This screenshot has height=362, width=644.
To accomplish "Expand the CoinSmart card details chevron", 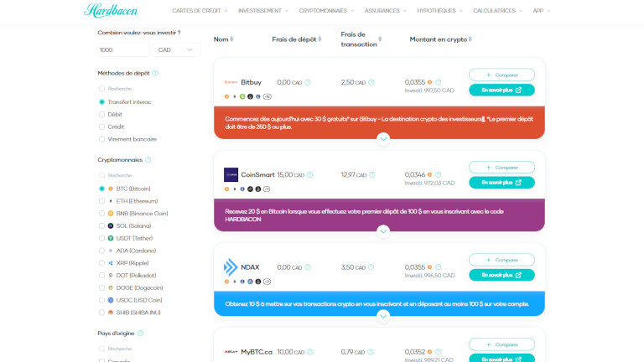I will pyautogui.click(x=383, y=231).
